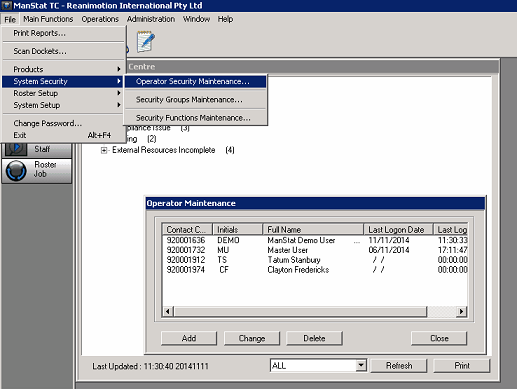This screenshot has height=391, width=517.
Task: Click the Add operator button
Action: pos(189,338)
